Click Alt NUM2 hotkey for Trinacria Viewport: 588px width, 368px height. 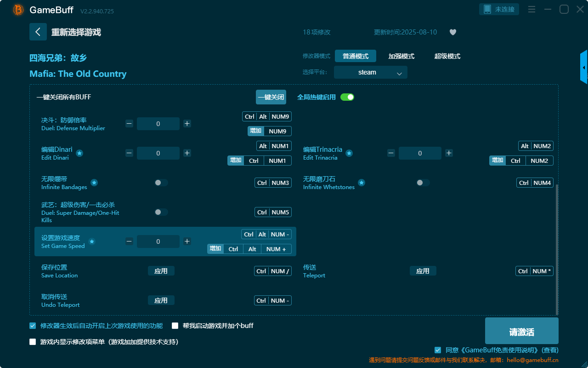(x=536, y=146)
